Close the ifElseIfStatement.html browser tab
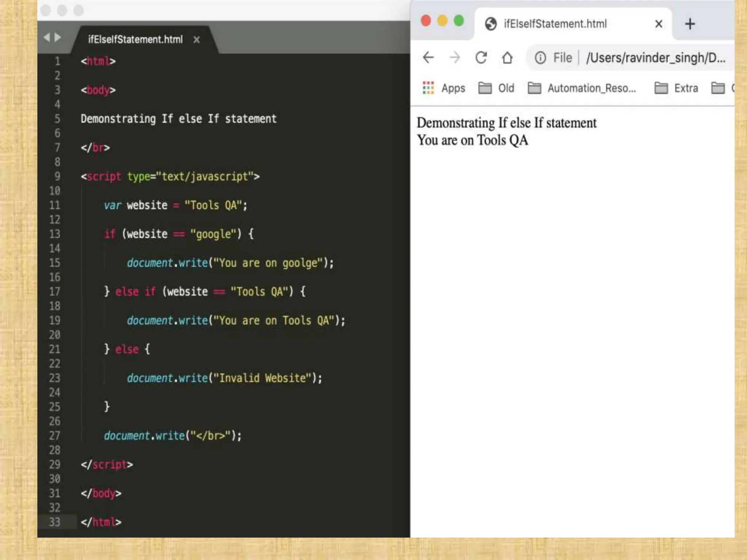The image size is (747, 560). click(659, 24)
